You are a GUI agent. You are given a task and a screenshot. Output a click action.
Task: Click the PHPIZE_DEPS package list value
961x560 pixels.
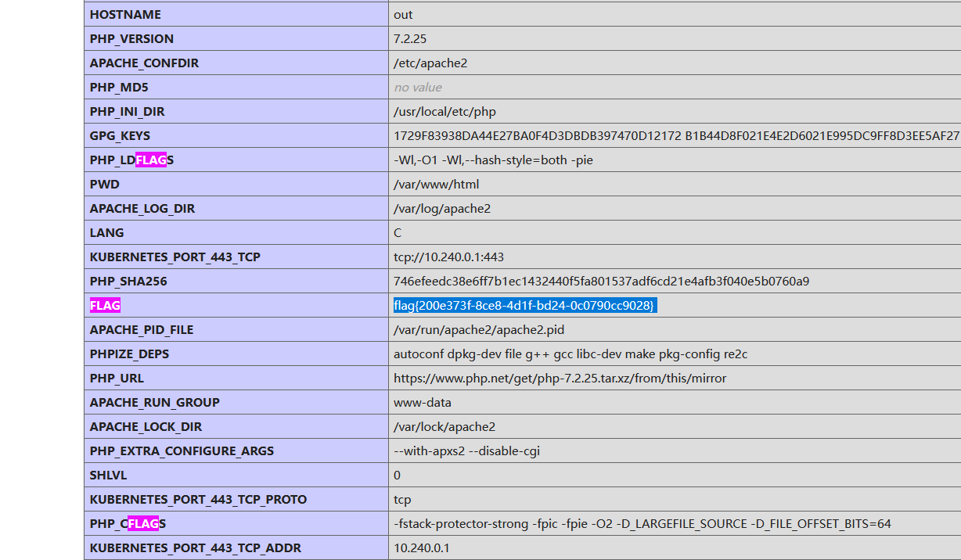570,354
